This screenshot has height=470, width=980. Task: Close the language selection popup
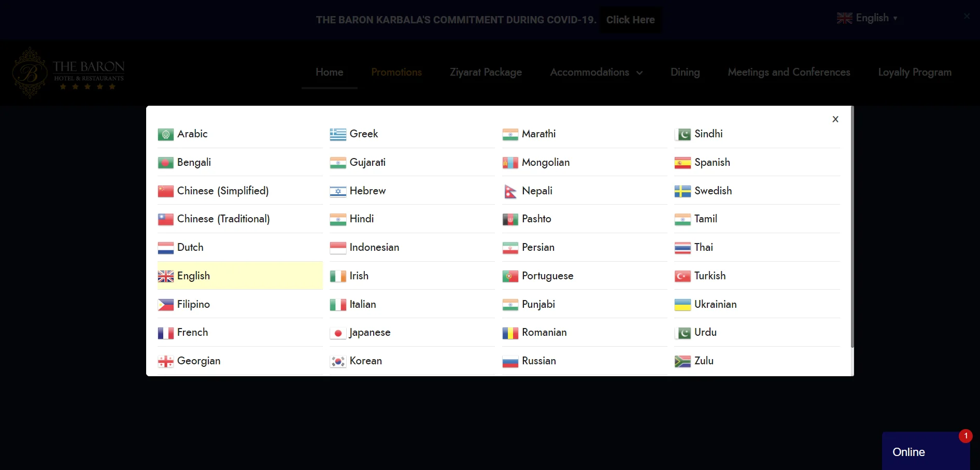click(x=835, y=119)
